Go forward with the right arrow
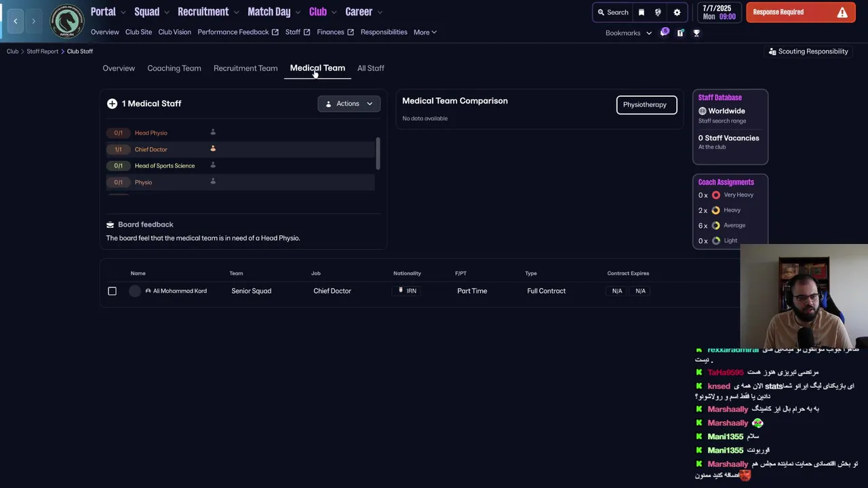The height and width of the screenshot is (488, 868). pos(33,21)
